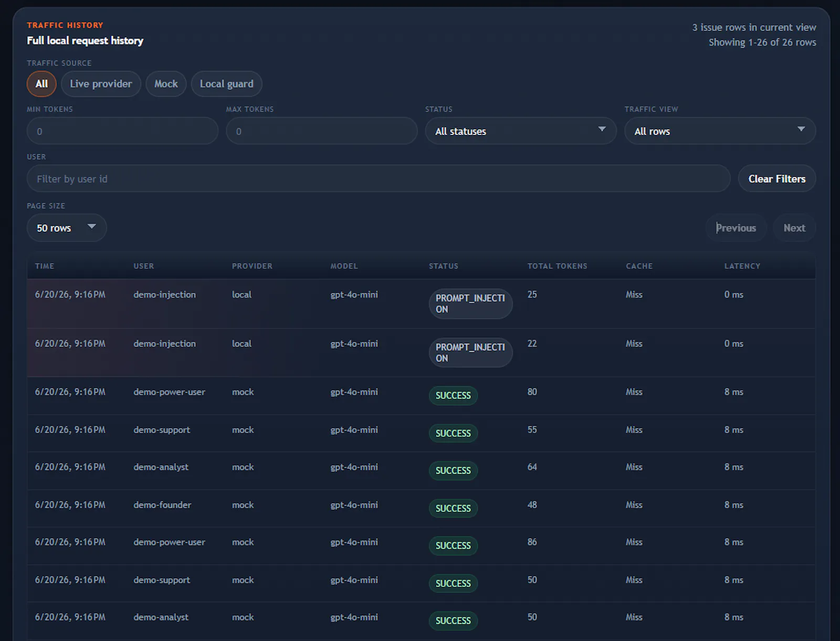The image size is (840, 641).
Task: Click the SUCCESS badge on the 64-token row
Action: [453, 471]
